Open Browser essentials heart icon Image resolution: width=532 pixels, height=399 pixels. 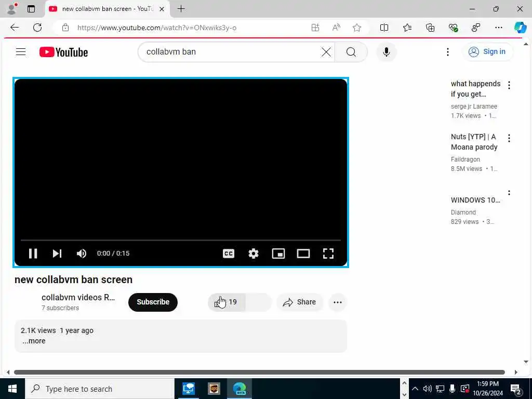pos(453,28)
